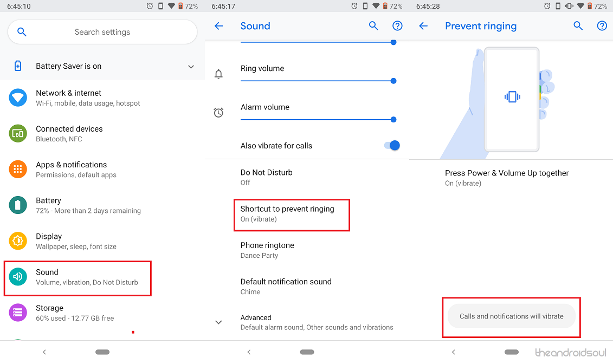Go back from the Sound screen
This screenshot has width=613, height=364.
coord(219,26)
